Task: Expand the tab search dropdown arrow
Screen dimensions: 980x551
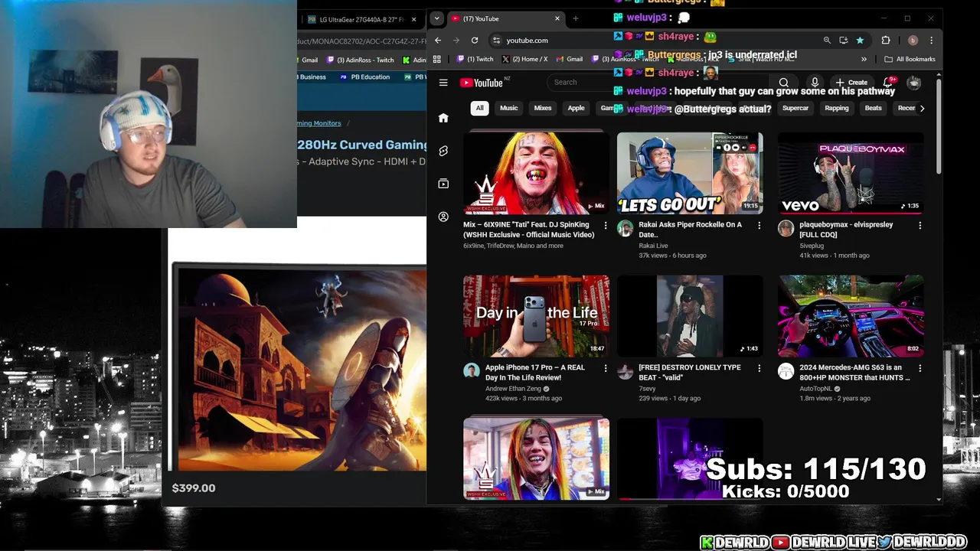Action: click(x=436, y=18)
